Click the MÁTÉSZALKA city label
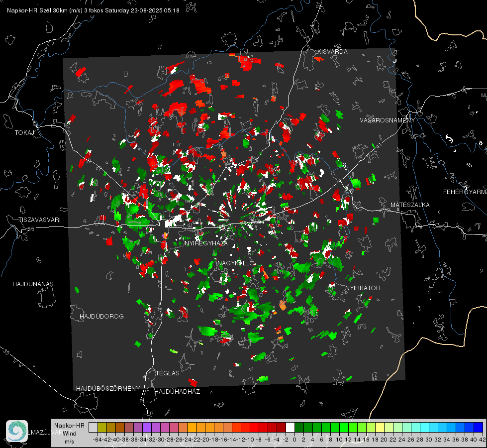Image resolution: width=487 pixels, height=448 pixels. coord(410,205)
